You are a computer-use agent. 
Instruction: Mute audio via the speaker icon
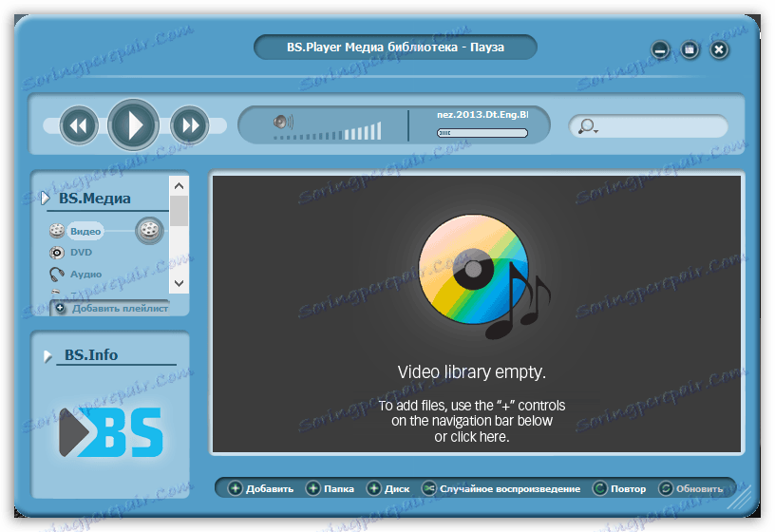(x=283, y=122)
